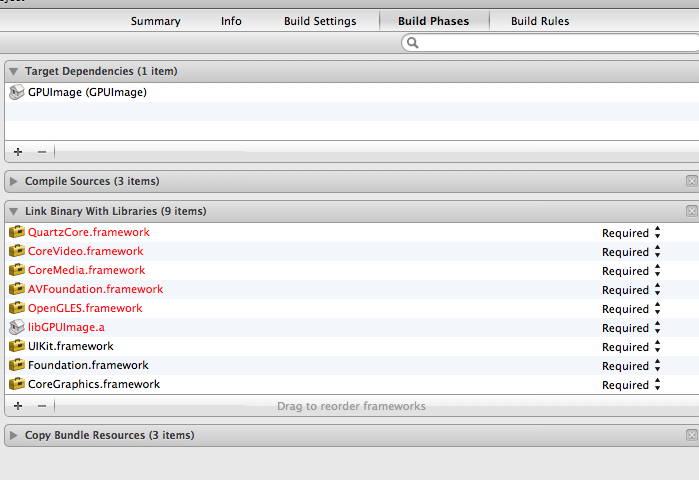Click the CoreMedia.framework toolbox icon
Image resolution: width=699 pixels, height=480 pixels.
[17, 270]
